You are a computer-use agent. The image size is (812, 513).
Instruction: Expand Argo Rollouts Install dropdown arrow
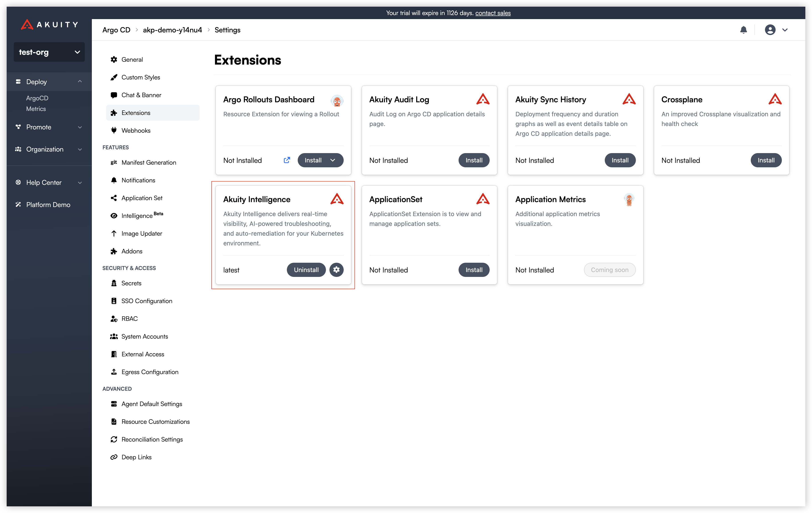tap(333, 160)
